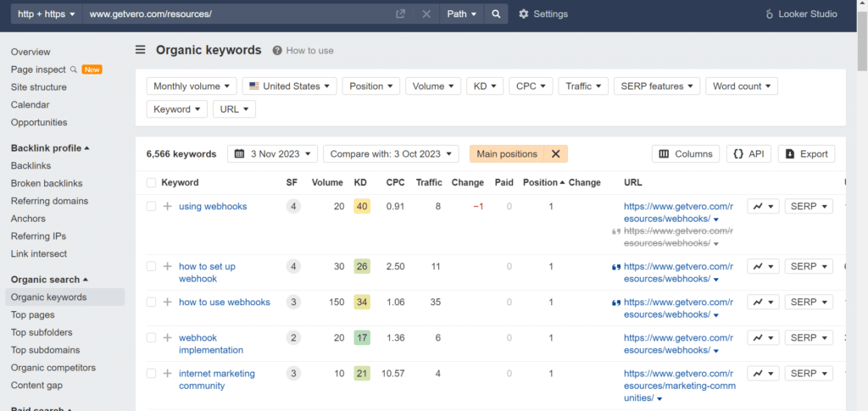Sort table by Volume column header
Image resolution: width=868 pixels, height=411 pixels.
click(327, 182)
